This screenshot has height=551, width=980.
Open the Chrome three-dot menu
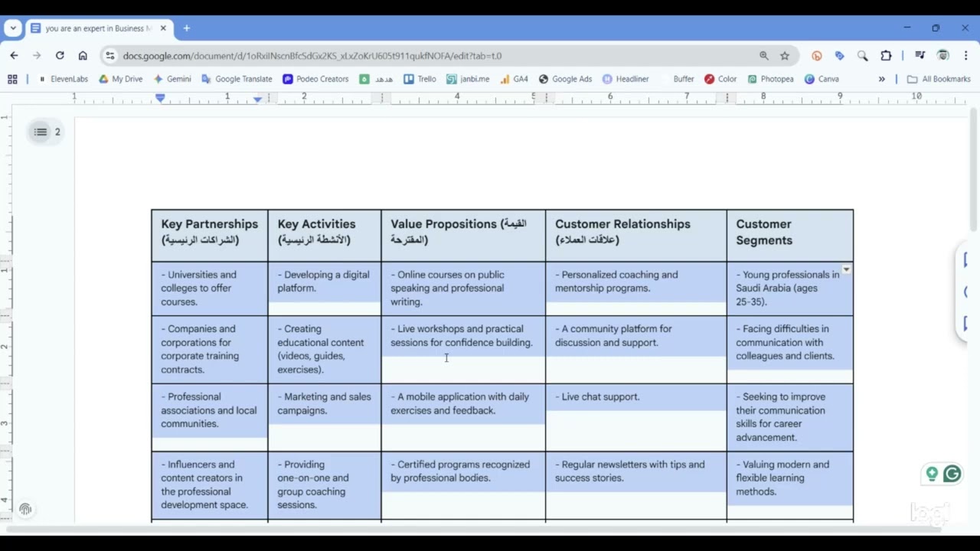[x=966, y=55]
